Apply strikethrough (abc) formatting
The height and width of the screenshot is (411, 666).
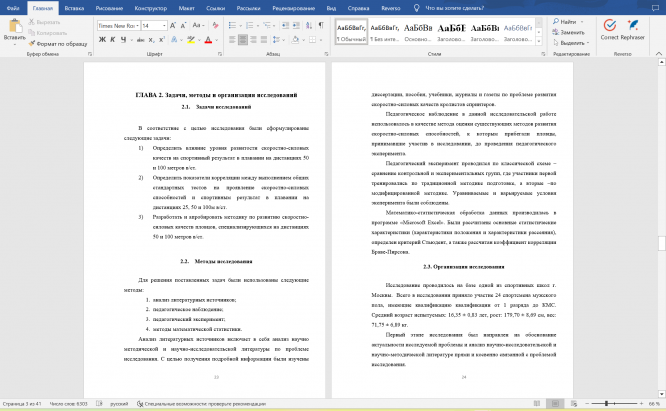click(x=141, y=40)
